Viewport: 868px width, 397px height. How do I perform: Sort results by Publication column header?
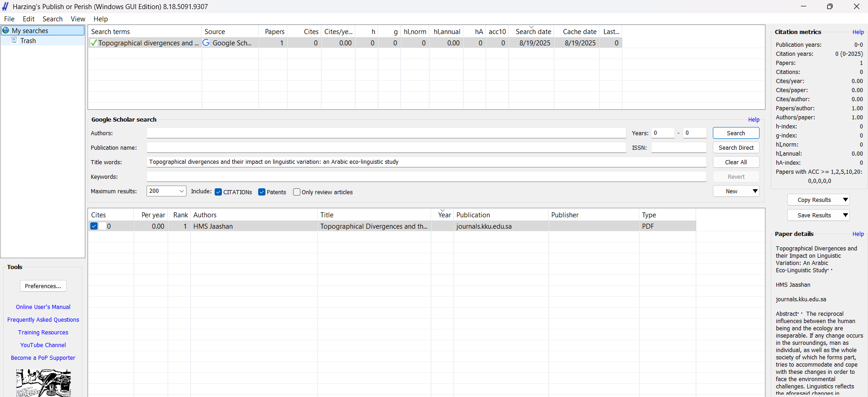501,215
